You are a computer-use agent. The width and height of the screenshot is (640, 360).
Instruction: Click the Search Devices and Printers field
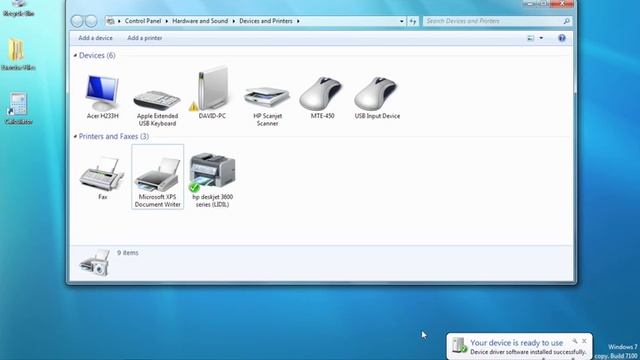497,21
